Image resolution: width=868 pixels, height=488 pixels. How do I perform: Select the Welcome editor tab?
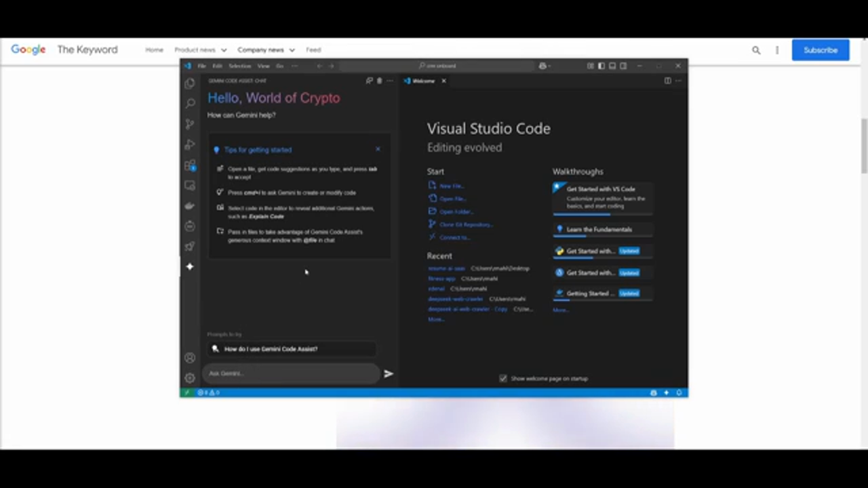(x=425, y=81)
